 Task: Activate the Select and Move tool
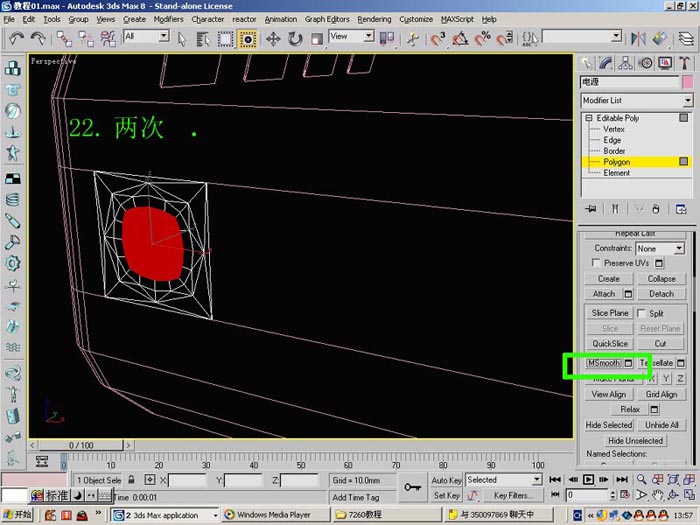point(273,39)
